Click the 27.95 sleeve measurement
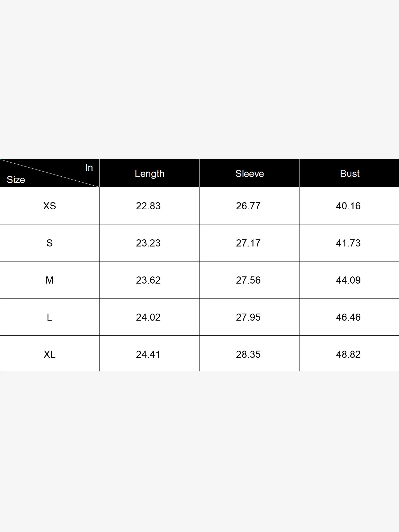 (248, 317)
